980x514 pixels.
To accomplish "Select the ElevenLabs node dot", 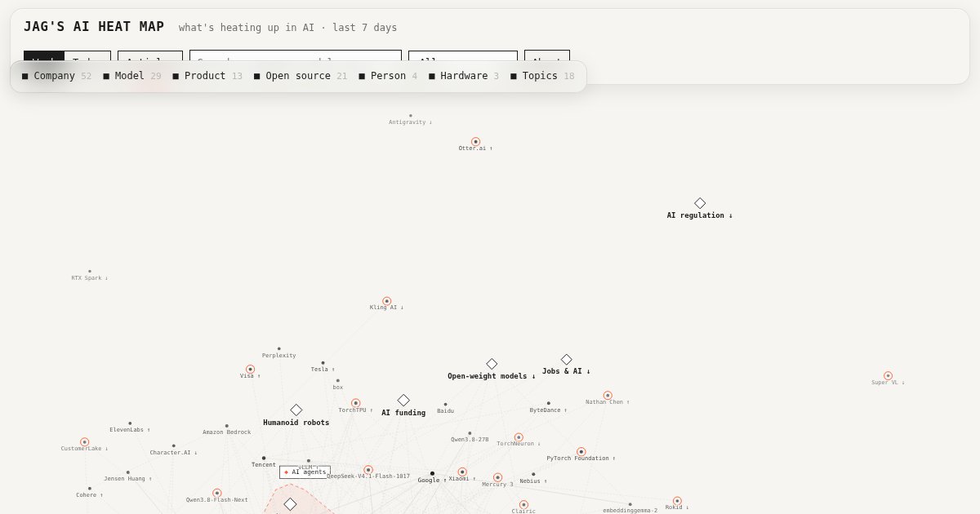I will [130, 423].
